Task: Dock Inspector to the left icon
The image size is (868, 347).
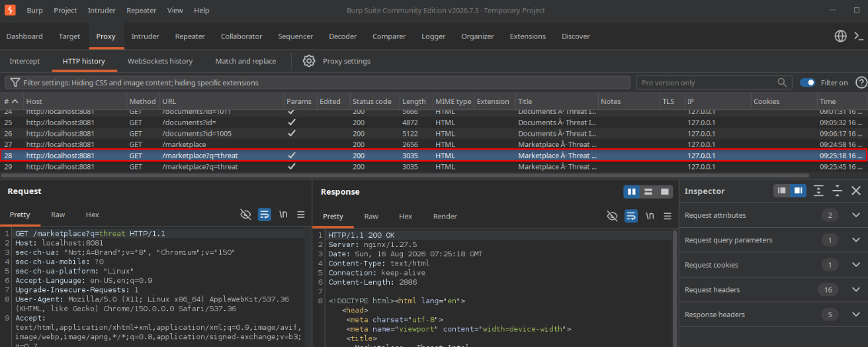Action: click(782, 191)
